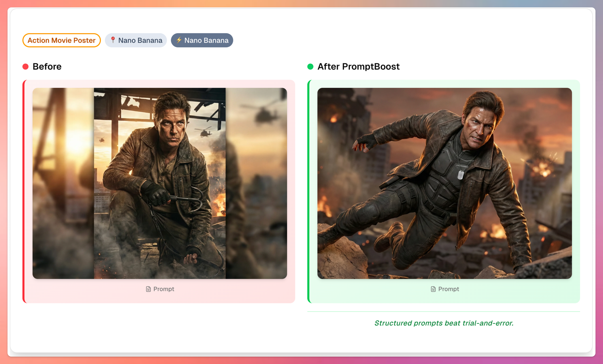
Task: Click the document icon beside the left Prompt label
Action: point(148,289)
